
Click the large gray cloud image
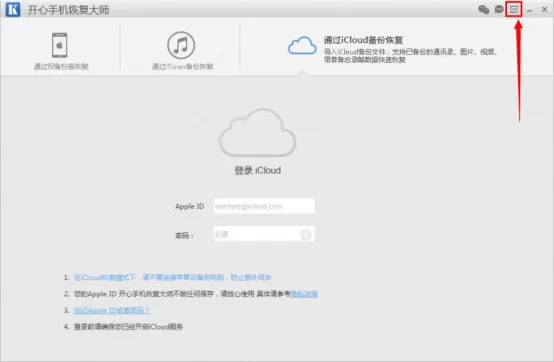(257, 132)
